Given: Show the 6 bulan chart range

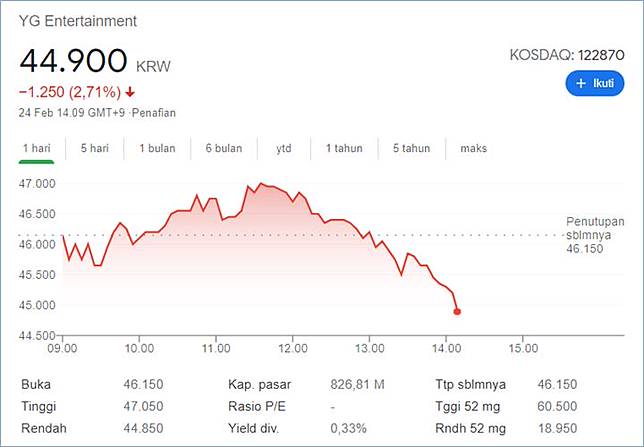Looking at the screenshot, I should point(224,148).
